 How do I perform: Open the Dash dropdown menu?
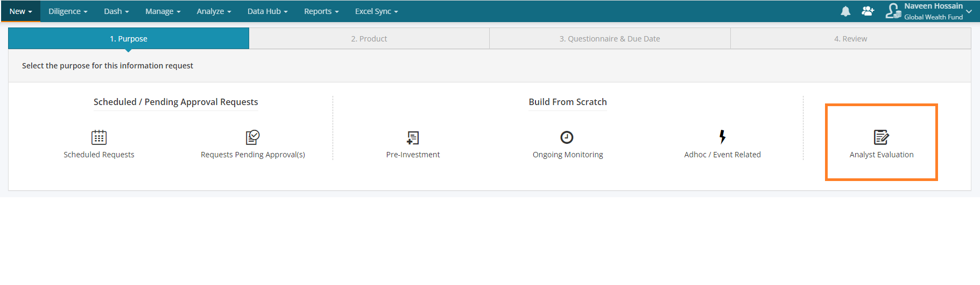click(116, 11)
